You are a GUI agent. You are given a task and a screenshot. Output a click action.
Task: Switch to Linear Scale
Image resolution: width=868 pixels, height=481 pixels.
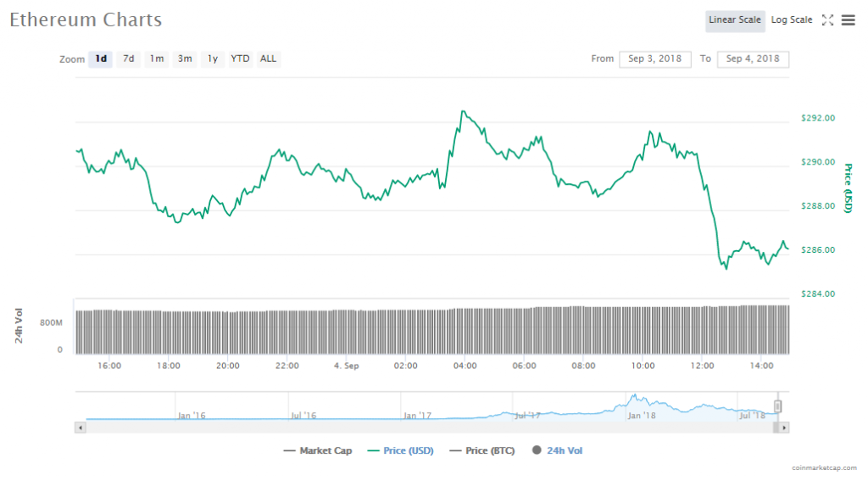click(x=735, y=20)
